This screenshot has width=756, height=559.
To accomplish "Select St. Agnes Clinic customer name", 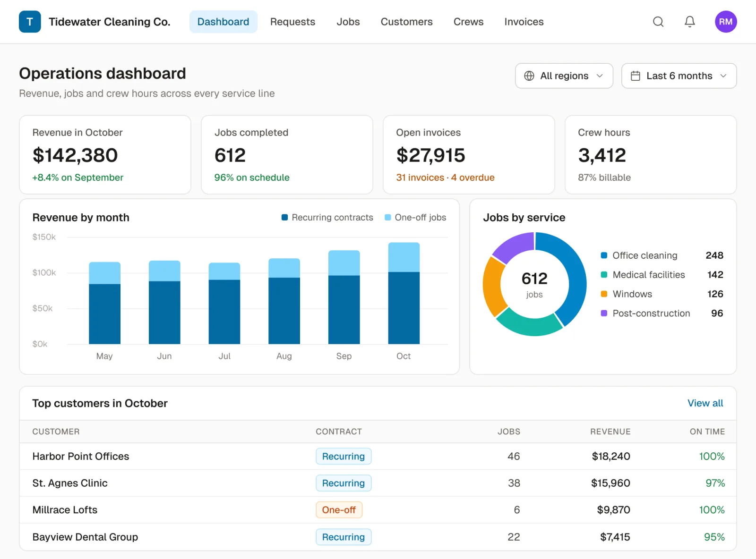I will (x=70, y=483).
